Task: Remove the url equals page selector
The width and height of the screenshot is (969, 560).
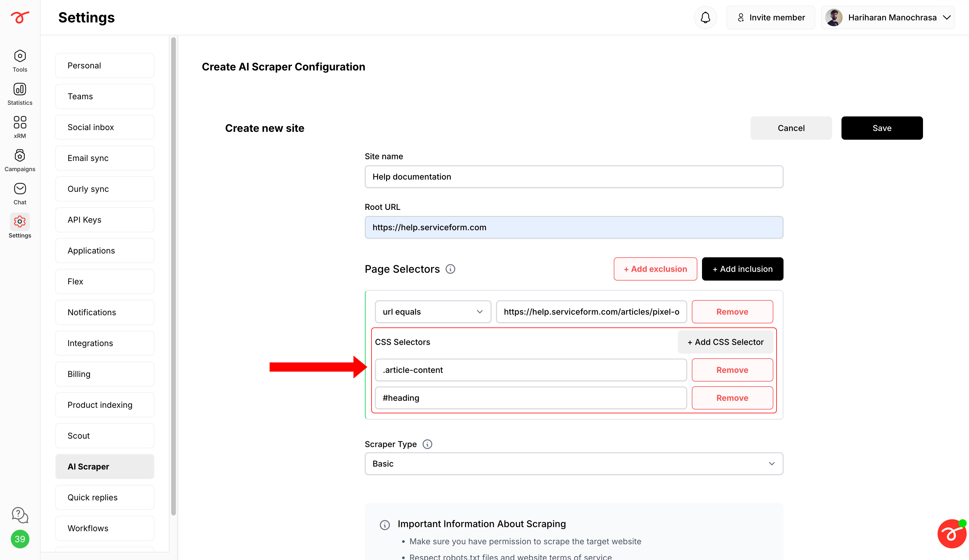Action: pos(732,312)
